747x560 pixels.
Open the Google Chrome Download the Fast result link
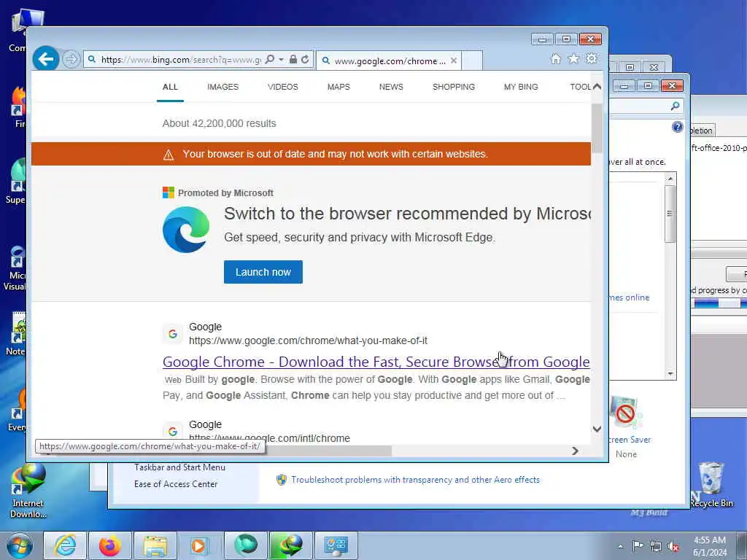pos(376,362)
